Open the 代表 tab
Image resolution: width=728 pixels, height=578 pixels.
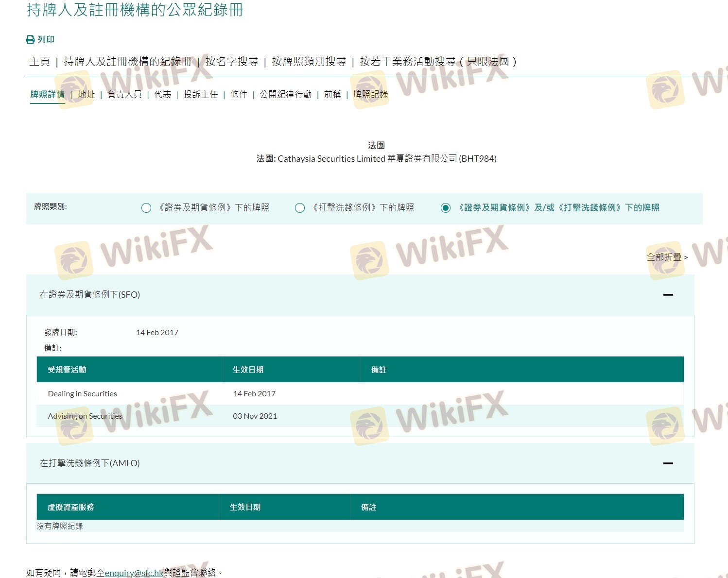tap(163, 94)
